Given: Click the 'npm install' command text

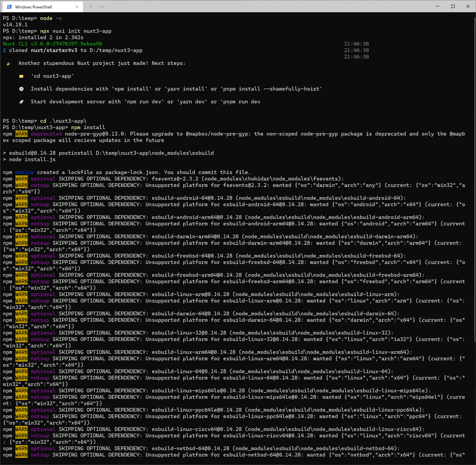Looking at the screenshot, I should [88, 127].
